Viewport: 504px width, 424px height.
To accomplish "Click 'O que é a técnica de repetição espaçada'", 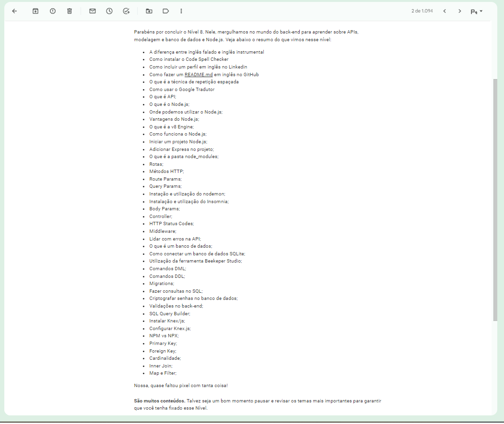I will [194, 82].
